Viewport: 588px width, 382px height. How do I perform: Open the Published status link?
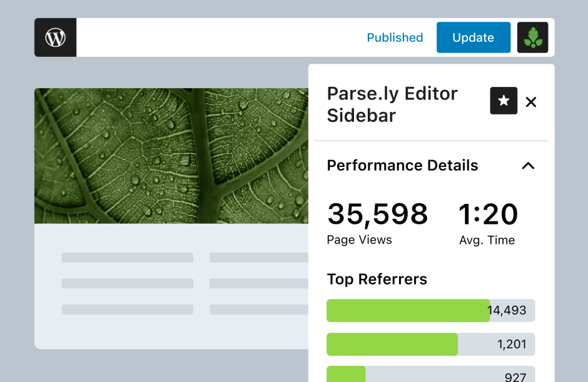click(395, 38)
